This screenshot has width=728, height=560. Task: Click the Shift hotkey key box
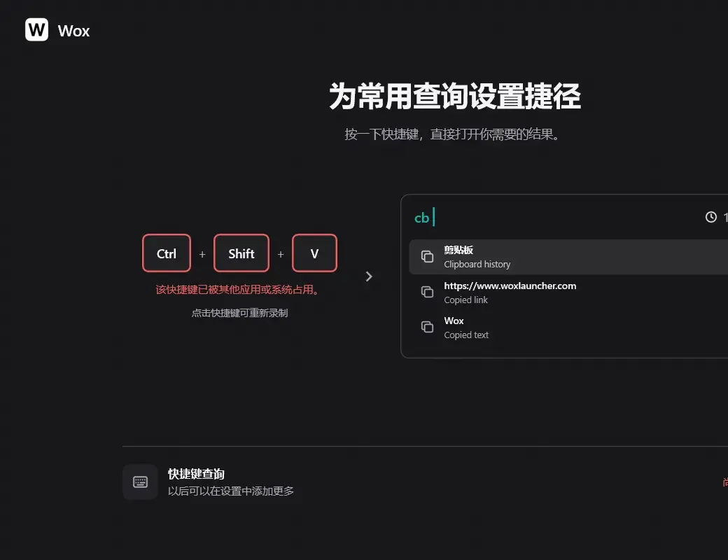click(x=241, y=253)
